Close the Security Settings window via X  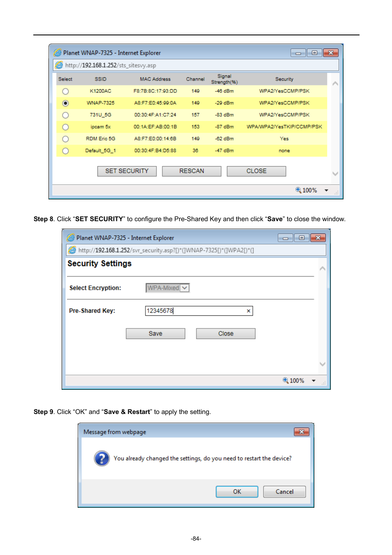pos(318,238)
